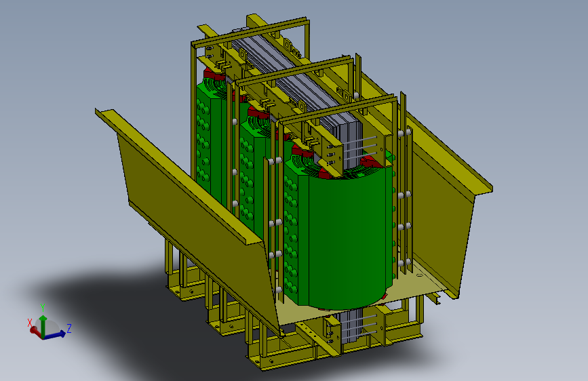This screenshot has width=588, height=381.
Task: Click the blue Z axis of the orientation triad
Action: [x=56, y=335]
